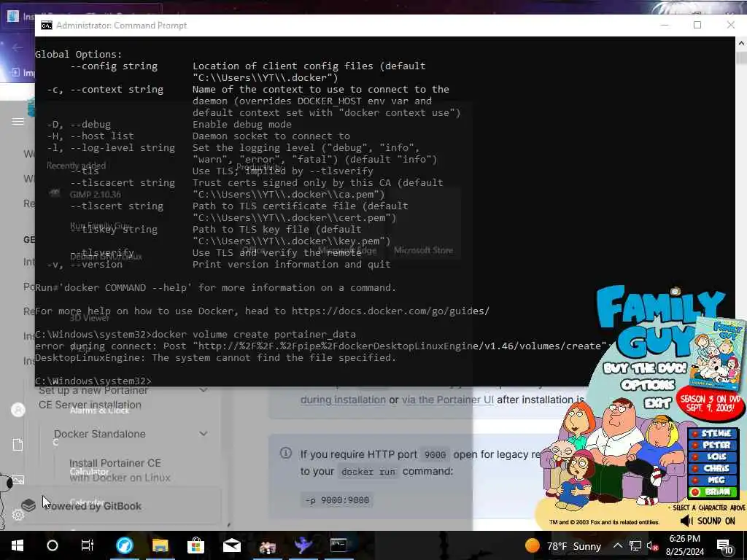
Task: Select Brian character radio button
Action: (x=695, y=492)
